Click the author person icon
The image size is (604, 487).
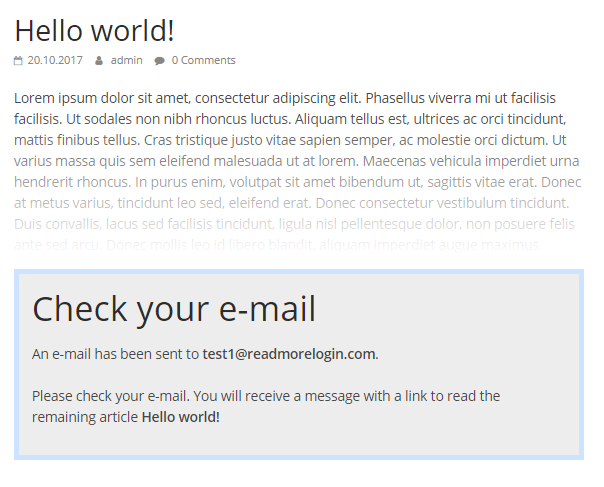pos(99,61)
